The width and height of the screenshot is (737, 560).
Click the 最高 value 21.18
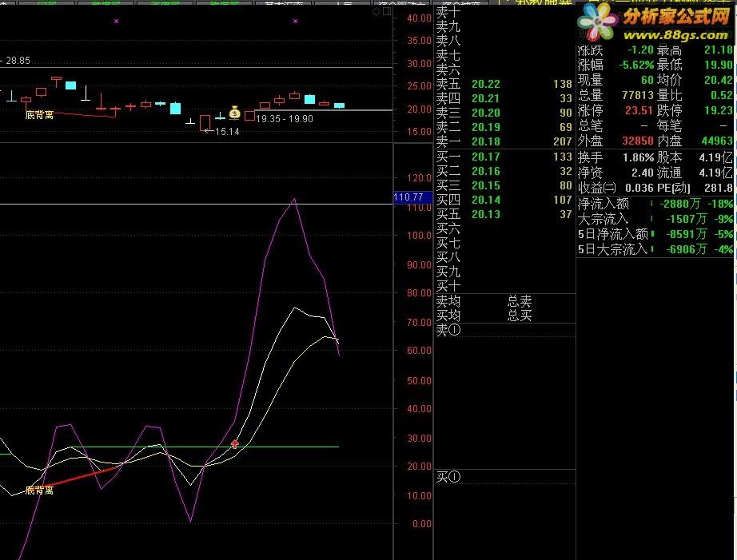(718, 50)
